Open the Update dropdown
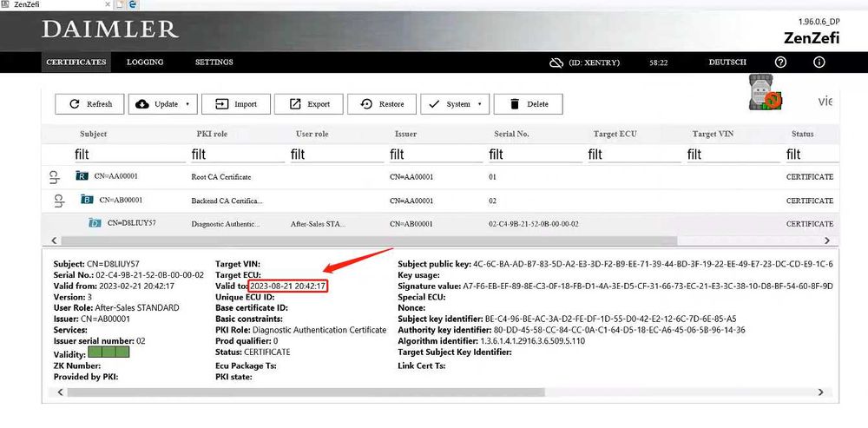This screenshot has height=428, width=868. (163, 104)
